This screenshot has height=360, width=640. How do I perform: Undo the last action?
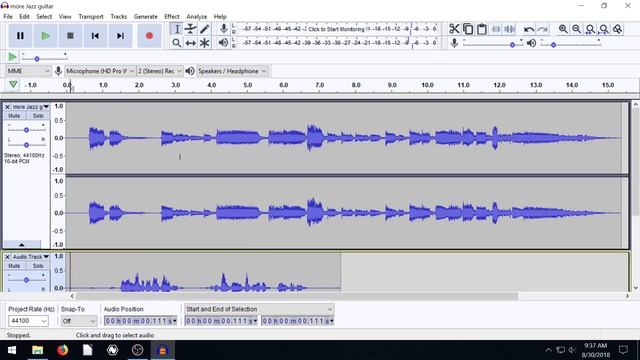[x=529, y=29]
